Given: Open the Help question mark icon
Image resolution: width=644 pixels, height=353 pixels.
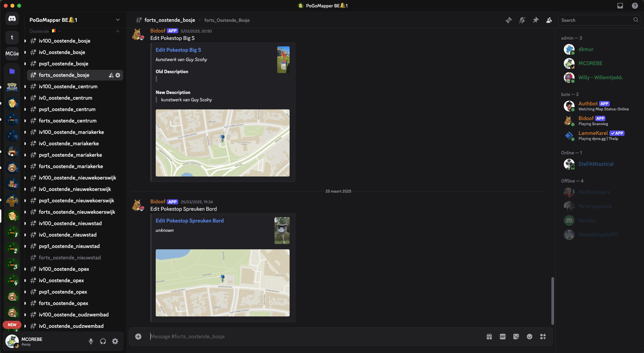Looking at the screenshot, I should coord(635,6).
